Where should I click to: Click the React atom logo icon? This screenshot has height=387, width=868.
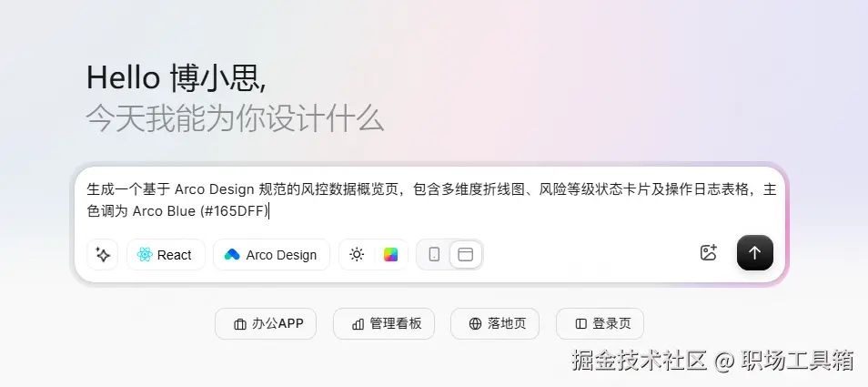(x=144, y=255)
